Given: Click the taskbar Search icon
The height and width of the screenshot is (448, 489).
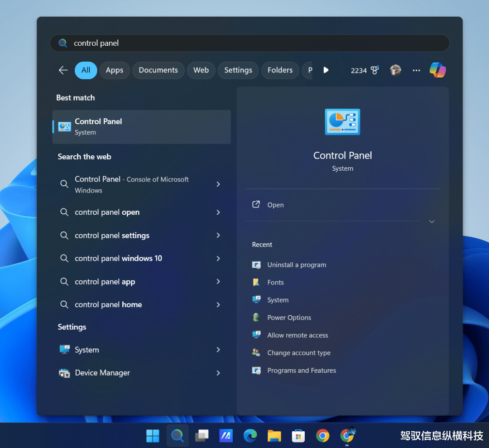Looking at the screenshot, I should coord(177,435).
